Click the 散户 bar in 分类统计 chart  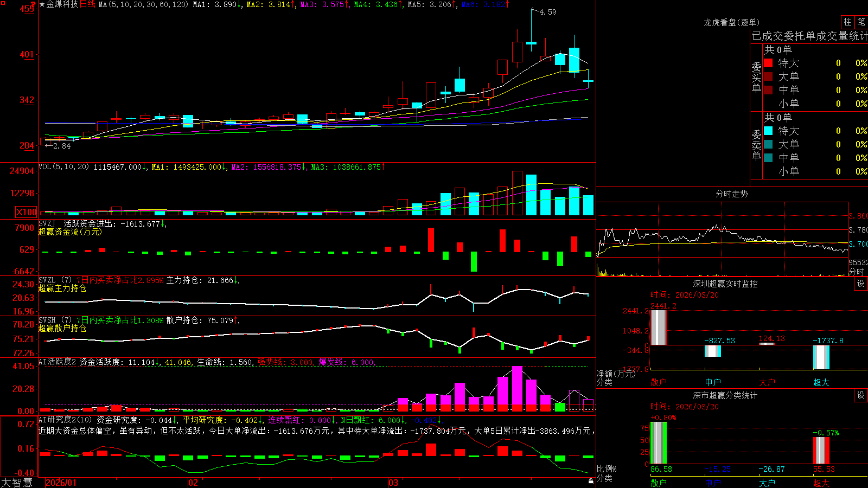tap(659, 443)
